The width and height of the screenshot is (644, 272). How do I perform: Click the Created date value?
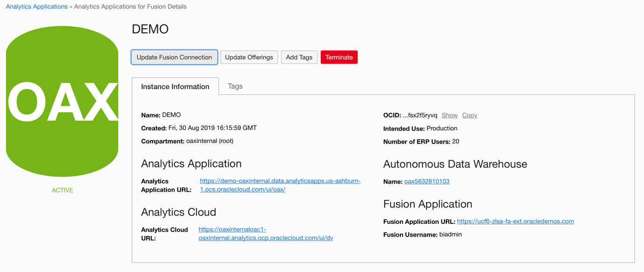(x=212, y=128)
